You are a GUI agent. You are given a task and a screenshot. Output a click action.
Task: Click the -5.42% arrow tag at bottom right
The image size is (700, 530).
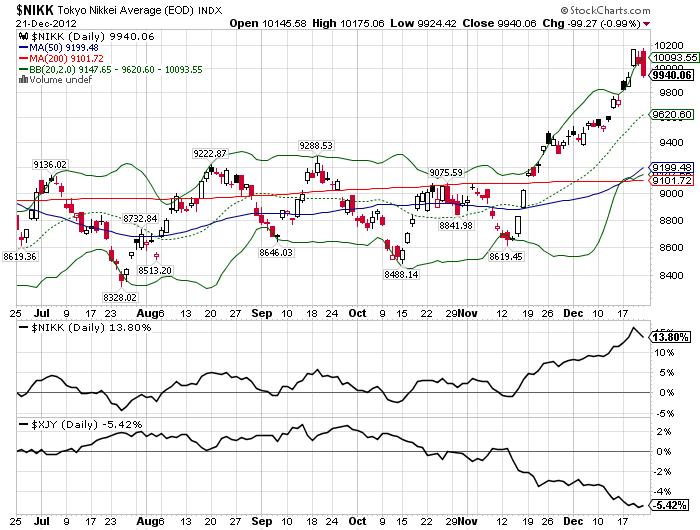(x=668, y=505)
